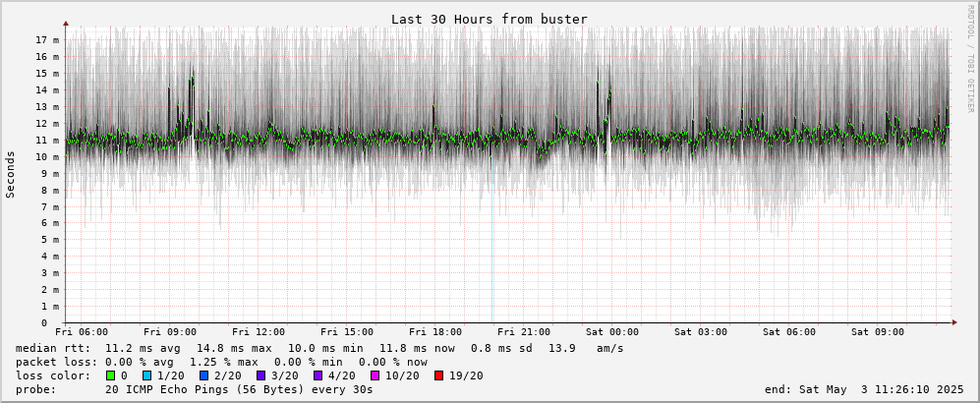Click the magenta 10/20 loss swatch

coord(375,376)
